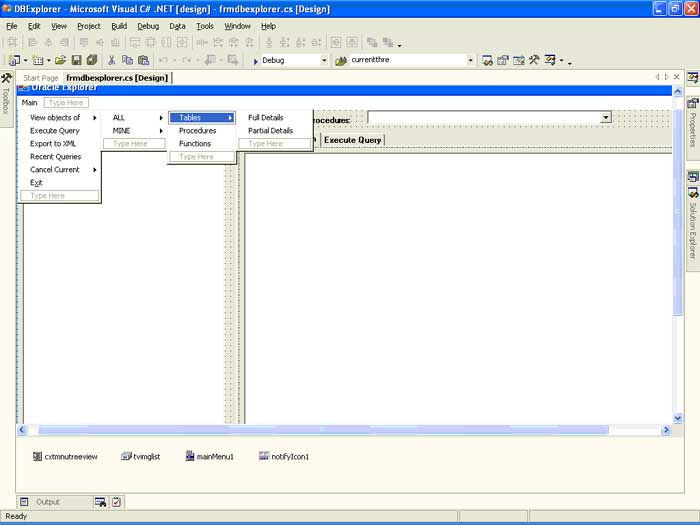
Task: Click the Save floppy disk icon
Action: click(76, 60)
